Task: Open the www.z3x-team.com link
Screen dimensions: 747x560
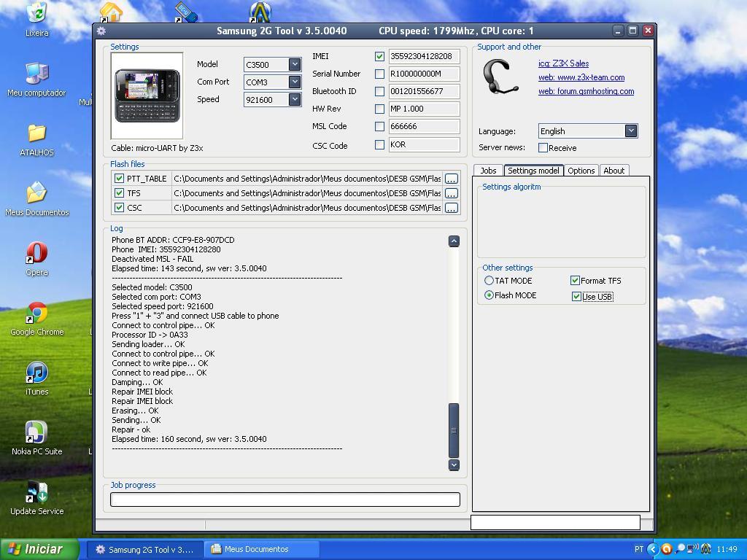Action: tap(581, 77)
